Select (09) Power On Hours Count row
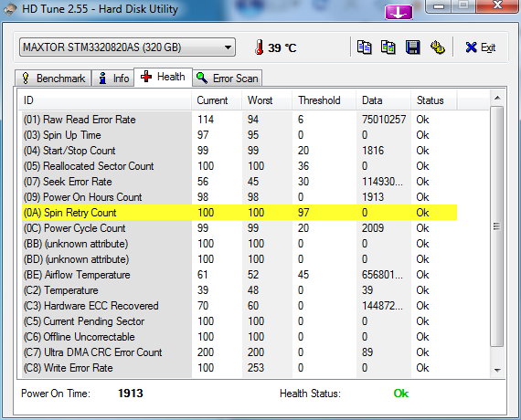The image size is (521, 420). pyautogui.click(x=239, y=197)
